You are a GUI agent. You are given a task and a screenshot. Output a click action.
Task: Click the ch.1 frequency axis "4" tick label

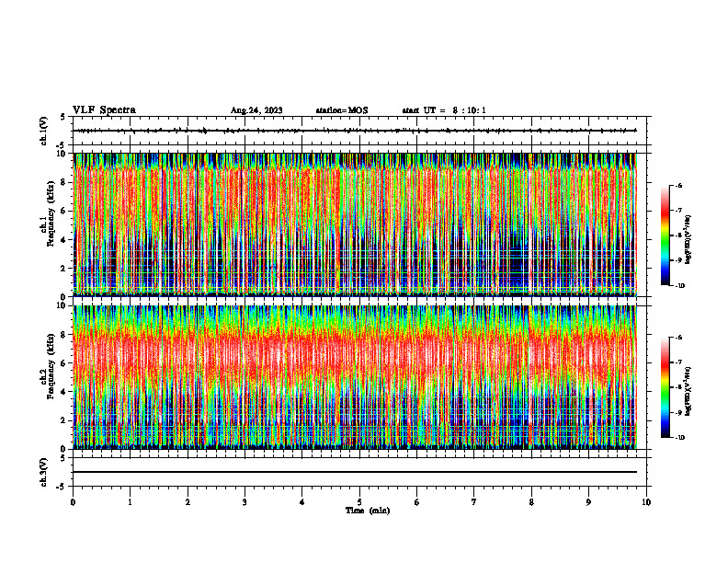[64, 240]
